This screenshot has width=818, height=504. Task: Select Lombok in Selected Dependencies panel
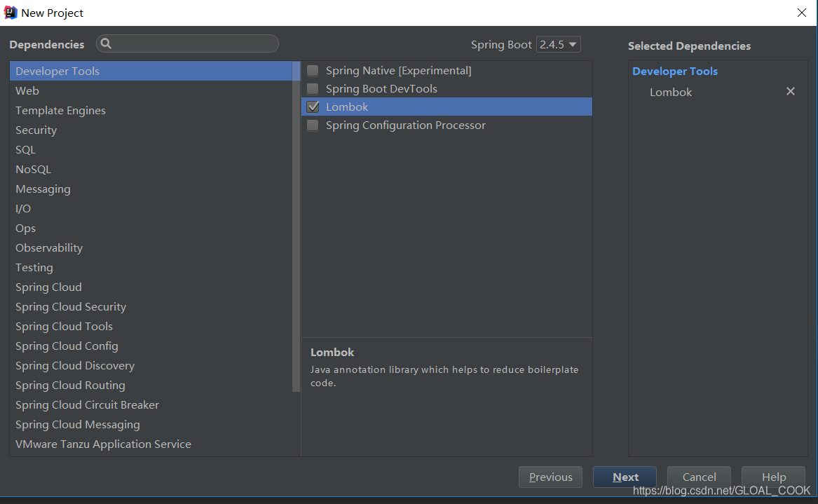[670, 93]
